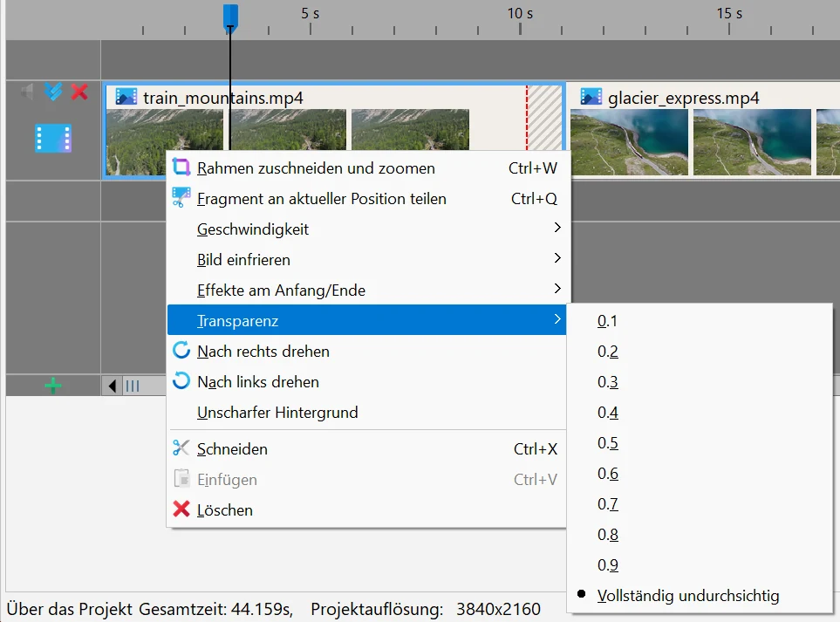The height and width of the screenshot is (622, 840).
Task: Click the left arrow of the timeline scrollbar
Action: tap(112, 386)
